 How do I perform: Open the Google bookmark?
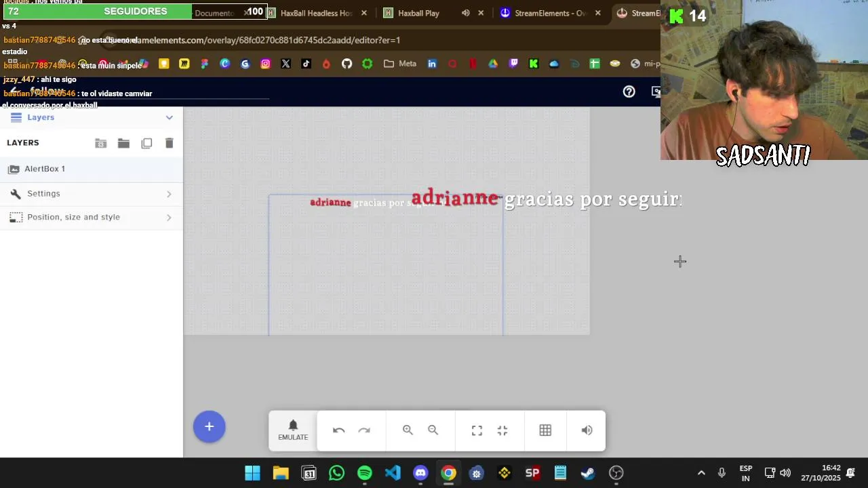[245, 64]
